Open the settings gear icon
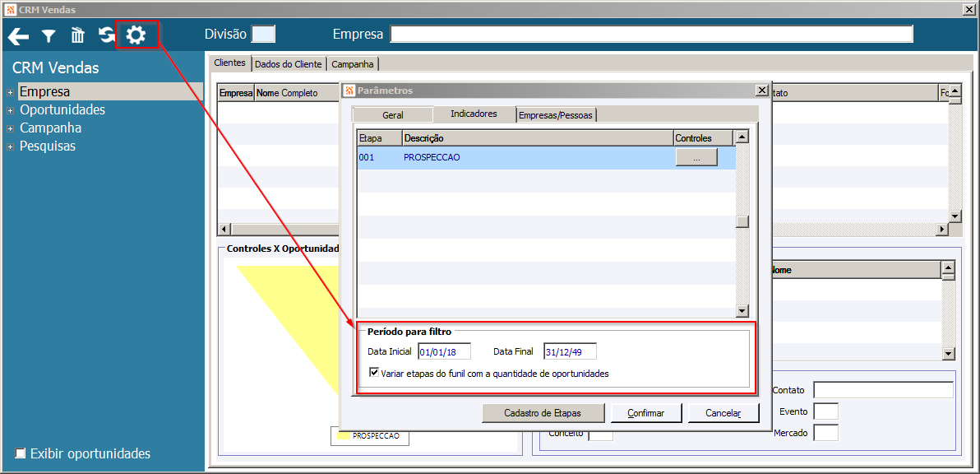 [x=136, y=35]
